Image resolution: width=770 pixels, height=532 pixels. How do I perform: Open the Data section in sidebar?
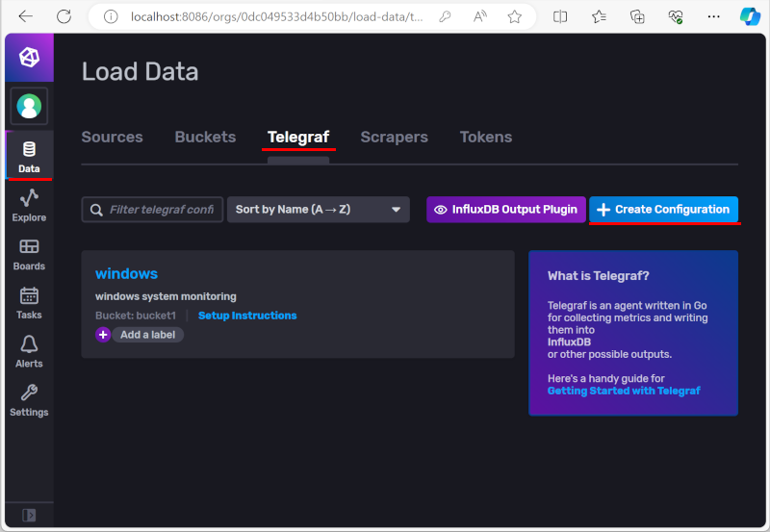(x=29, y=157)
